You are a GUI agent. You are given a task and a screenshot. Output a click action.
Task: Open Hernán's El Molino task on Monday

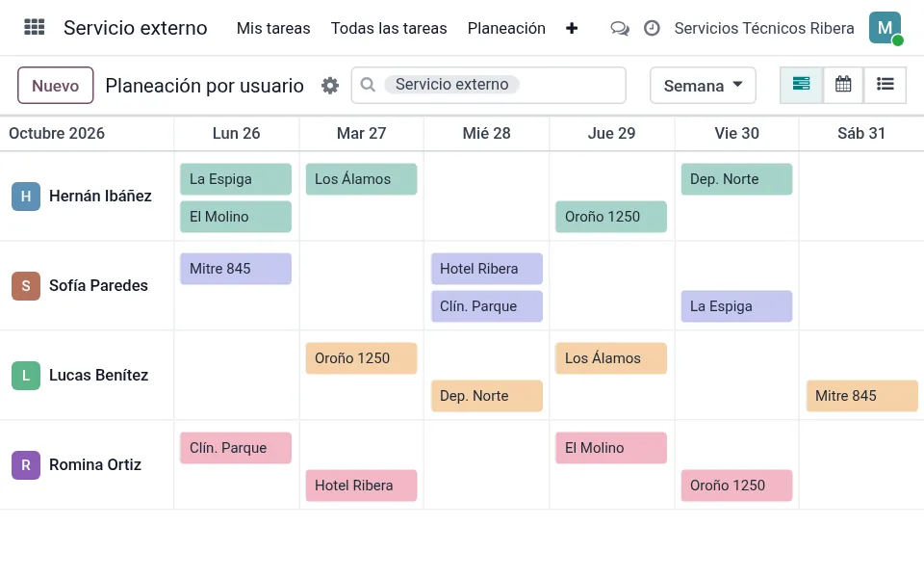click(x=236, y=217)
